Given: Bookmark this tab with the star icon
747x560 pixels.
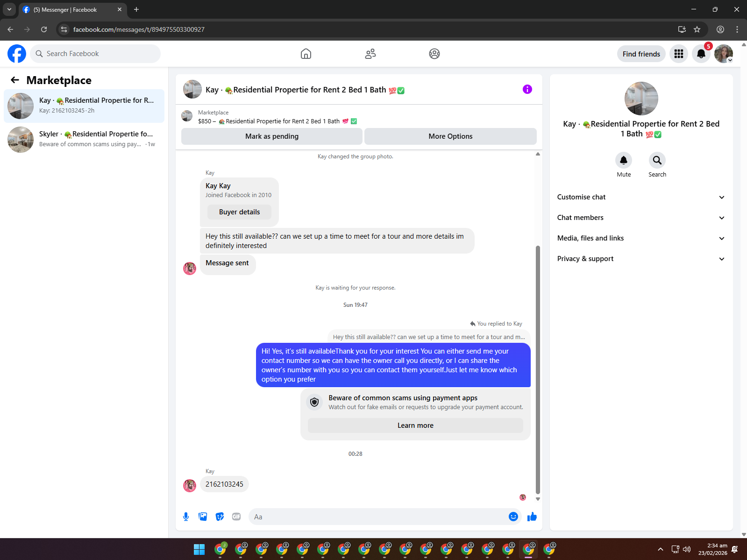Looking at the screenshot, I should click(697, 29).
